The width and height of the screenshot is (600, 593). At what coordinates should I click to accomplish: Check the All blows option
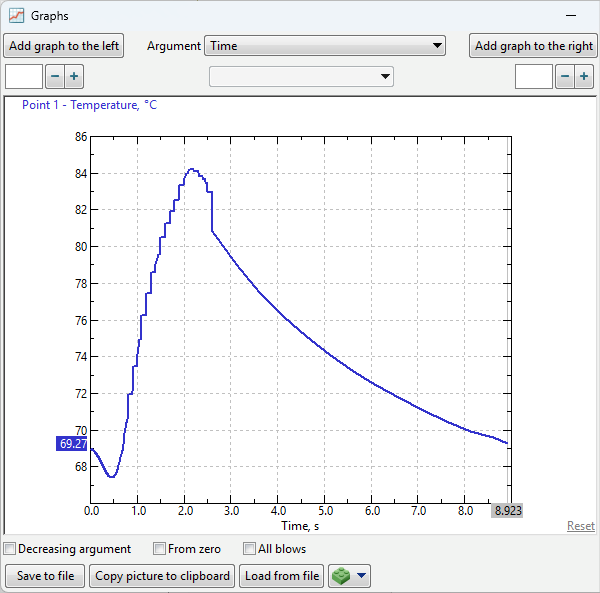click(x=250, y=549)
